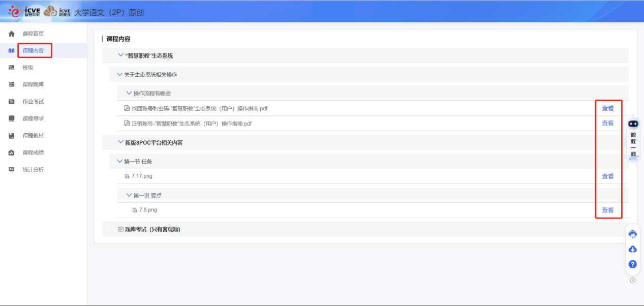Open 题库考试 (只有客观题) item
The width and height of the screenshot is (644, 306).
(x=152, y=229)
